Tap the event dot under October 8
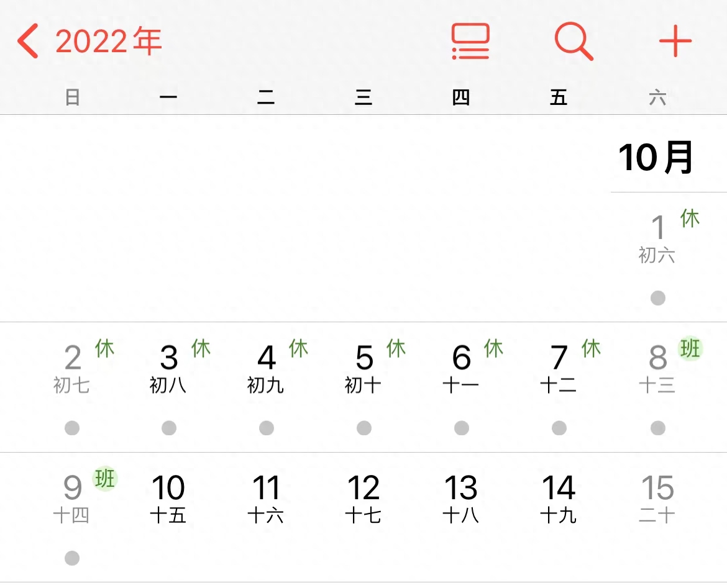Image resolution: width=727 pixels, height=588 pixels. (658, 428)
